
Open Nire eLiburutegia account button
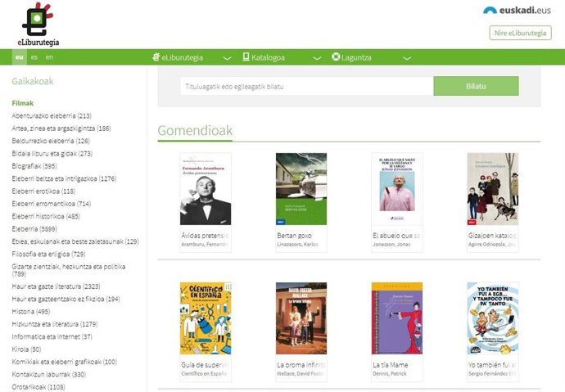click(520, 33)
